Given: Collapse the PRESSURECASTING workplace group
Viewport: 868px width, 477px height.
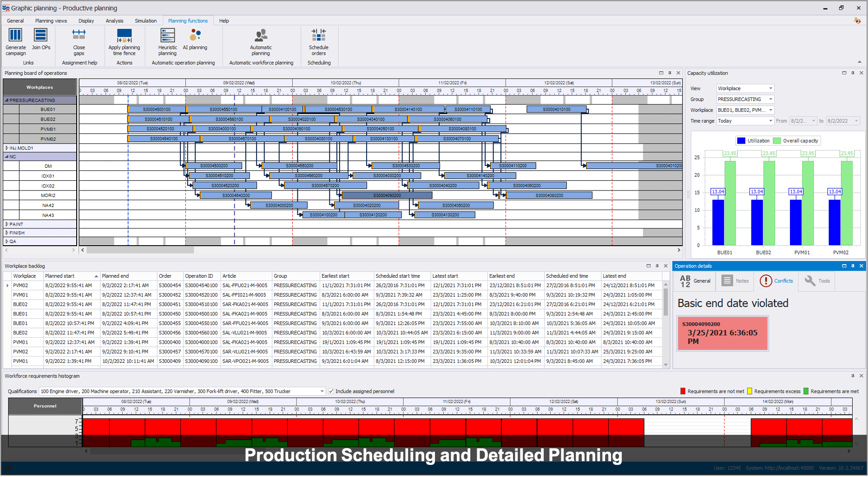Looking at the screenshot, I should (x=7, y=100).
